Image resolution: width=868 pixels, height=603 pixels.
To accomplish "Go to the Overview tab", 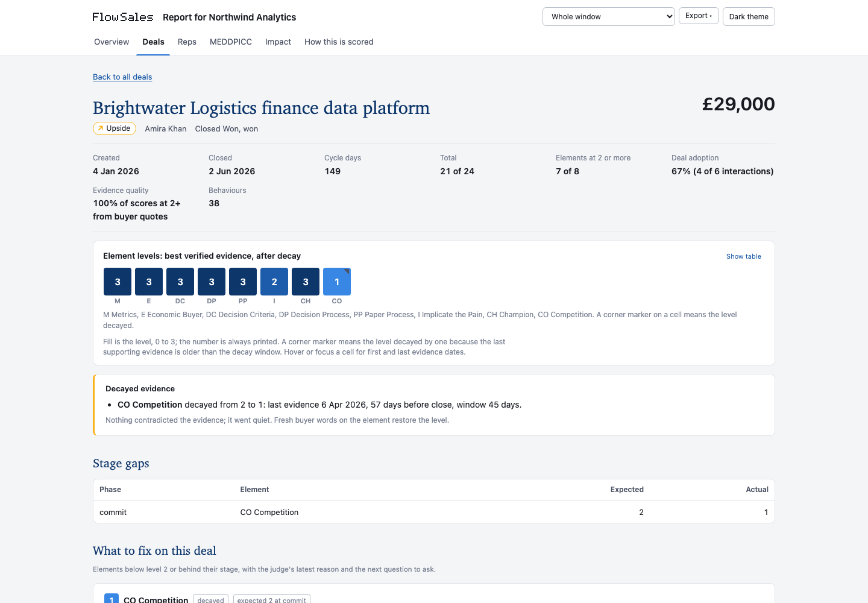I will (112, 42).
